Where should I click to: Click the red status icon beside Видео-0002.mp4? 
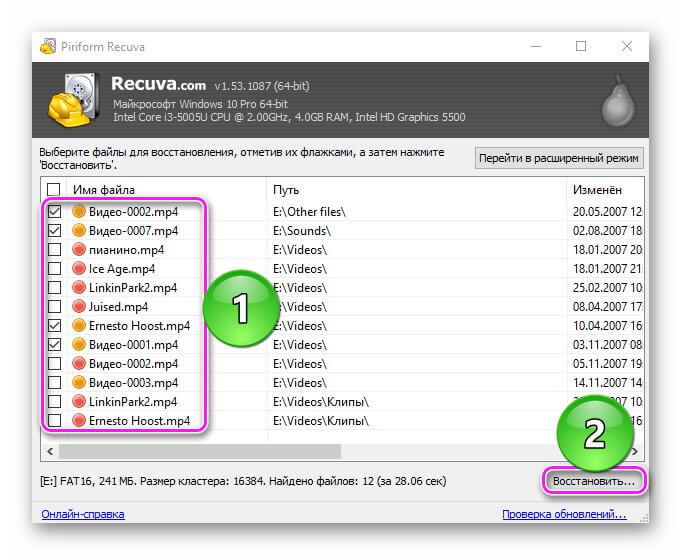coord(79,363)
